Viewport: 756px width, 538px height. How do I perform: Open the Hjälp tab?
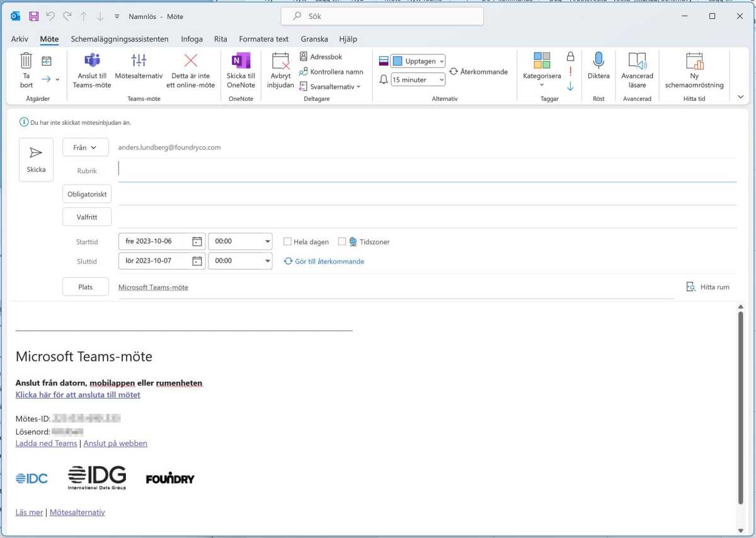[348, 39]
